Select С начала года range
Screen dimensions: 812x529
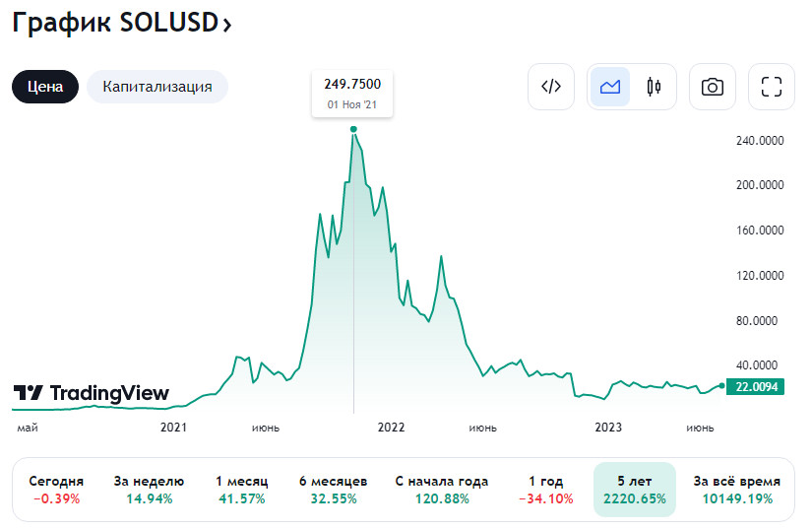pyautogui.click(x=442, y=490)
